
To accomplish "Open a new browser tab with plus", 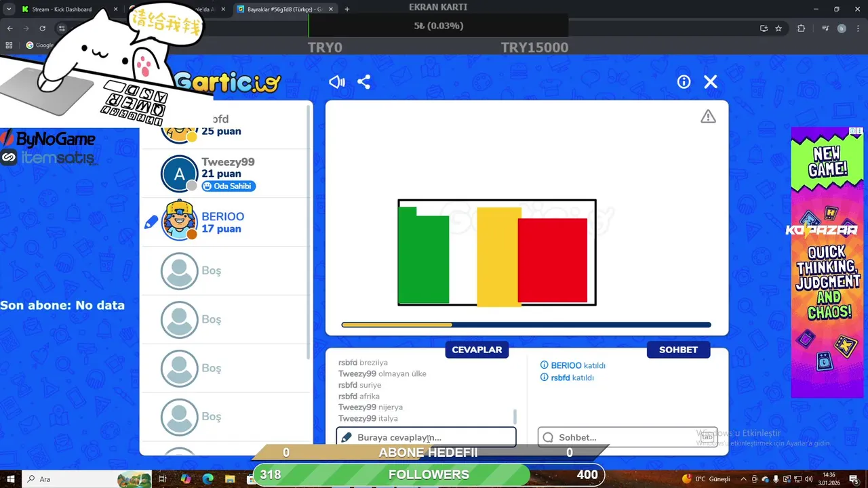I will (x=347, y=9).
